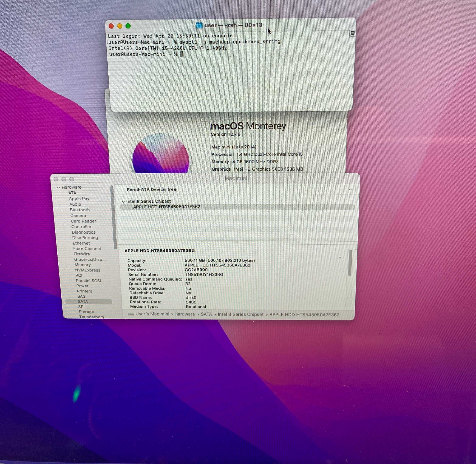
Task: Click the Processor 1.4 GHz Dual-Core line
Action: (x=257, y=154)
